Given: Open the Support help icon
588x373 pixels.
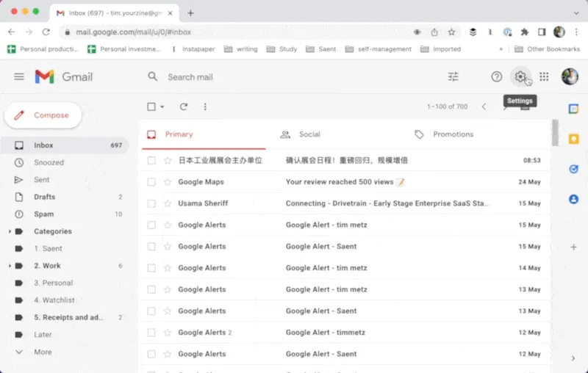Looking at the screenshot, I should [497, 77].
